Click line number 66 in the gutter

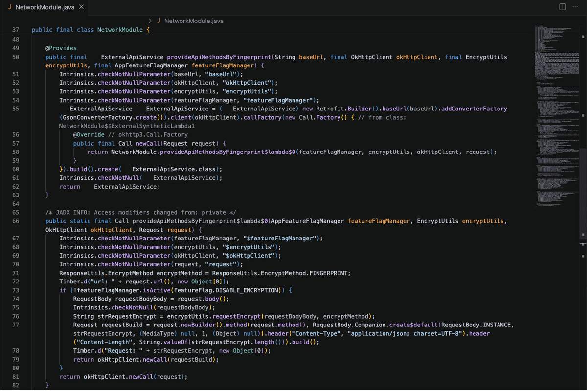coord(15,221)
